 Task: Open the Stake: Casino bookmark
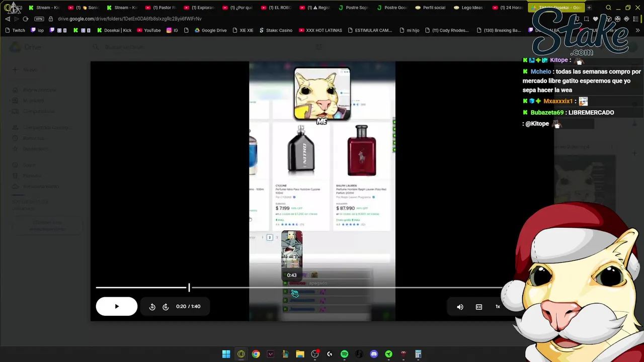(275, 30)
